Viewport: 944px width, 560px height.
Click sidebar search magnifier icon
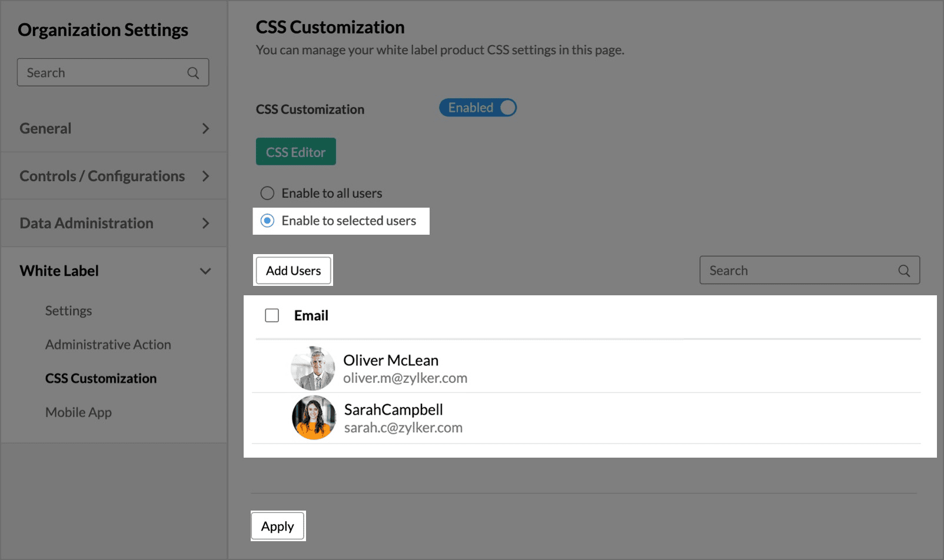193,73
